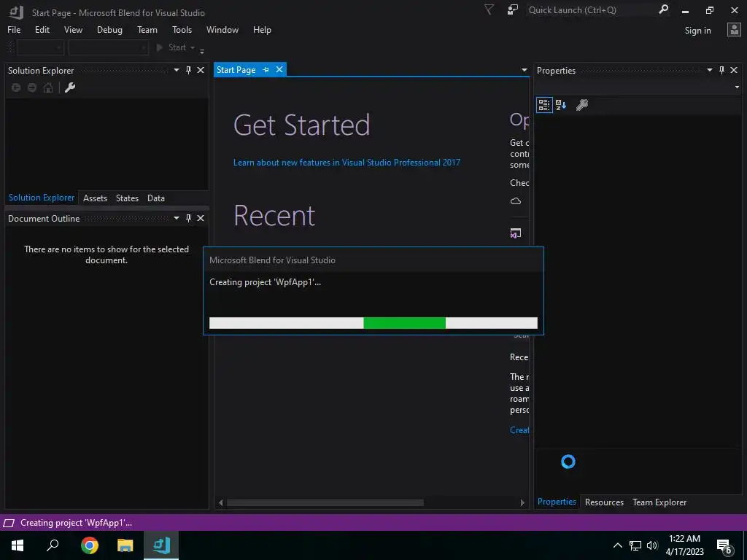Open the Window menu
This screenshot has height=560, width=747.
point(222,29)
